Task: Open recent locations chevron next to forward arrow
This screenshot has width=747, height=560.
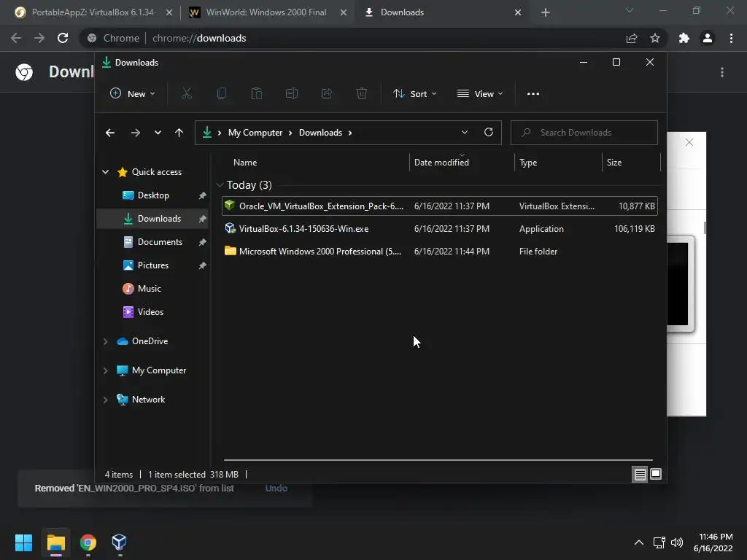Action: point(158,133)
